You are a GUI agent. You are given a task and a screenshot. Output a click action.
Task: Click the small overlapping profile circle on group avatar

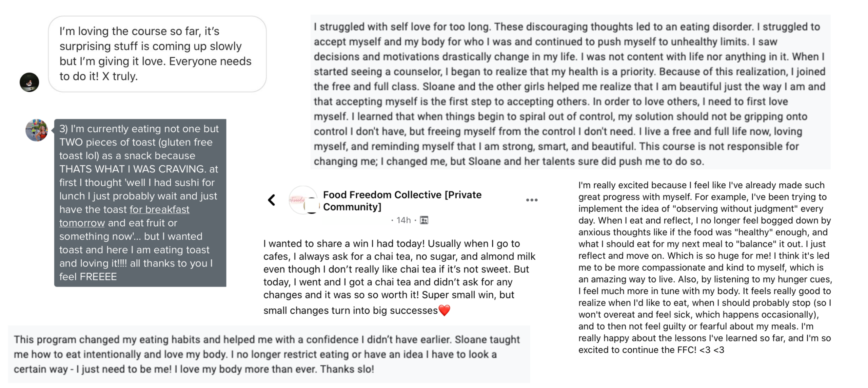312,205
